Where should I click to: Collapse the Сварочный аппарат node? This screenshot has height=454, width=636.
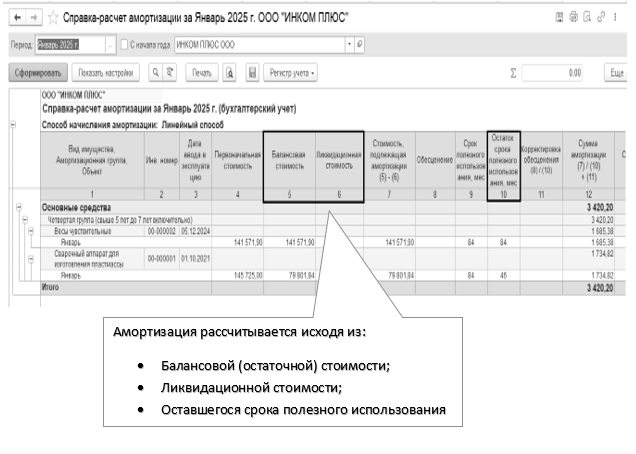click(31, 259)
